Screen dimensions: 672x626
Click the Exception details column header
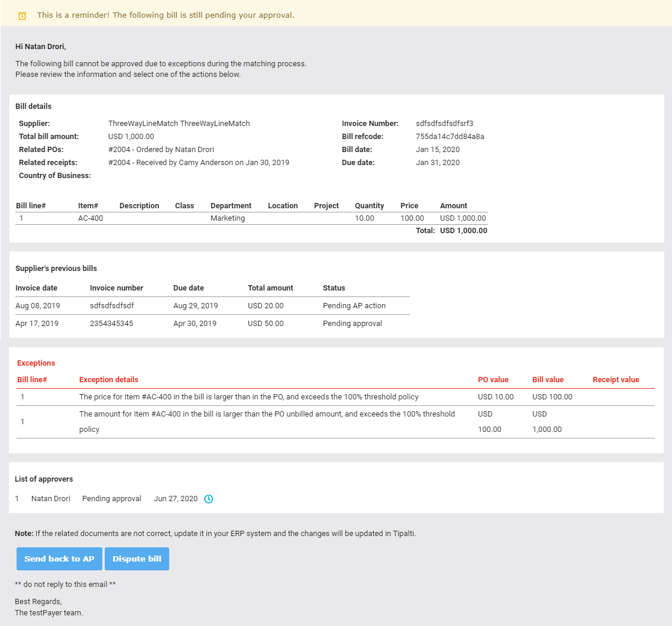[x=108, y=380]
